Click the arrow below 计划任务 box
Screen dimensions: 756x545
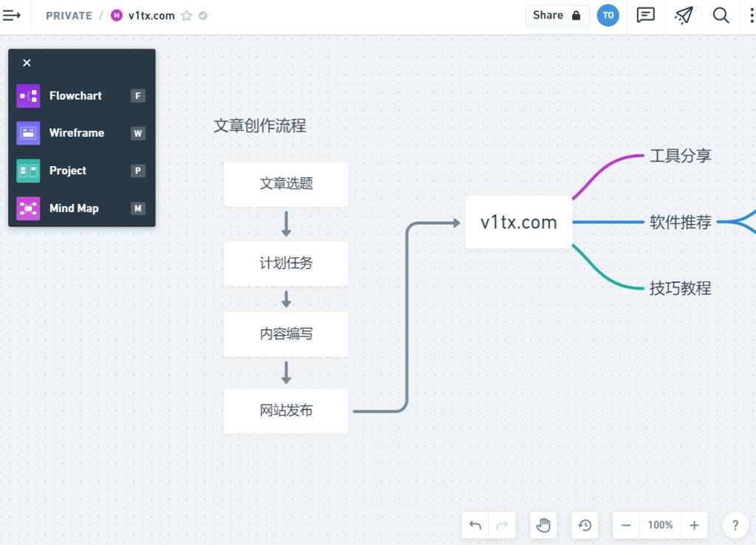[286, 299]
